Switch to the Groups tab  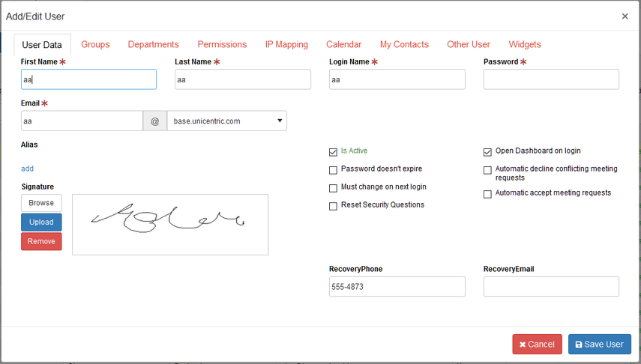(x=95, y=44)
